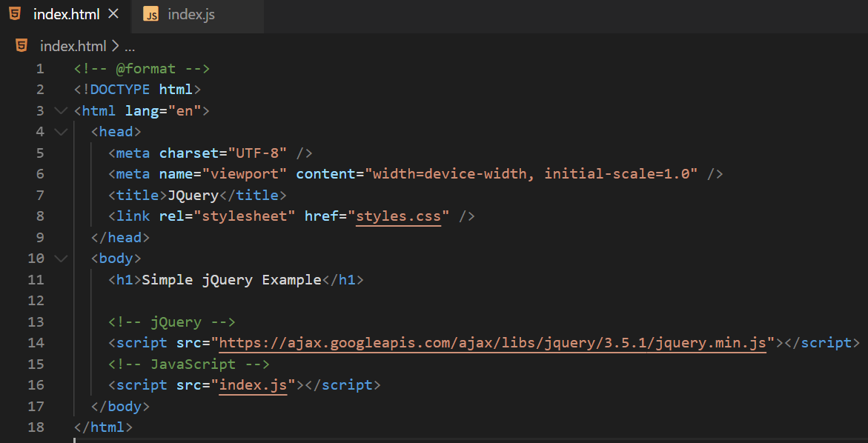
Task: Collapse the html element fold at line 3
Action: (61, 110)
